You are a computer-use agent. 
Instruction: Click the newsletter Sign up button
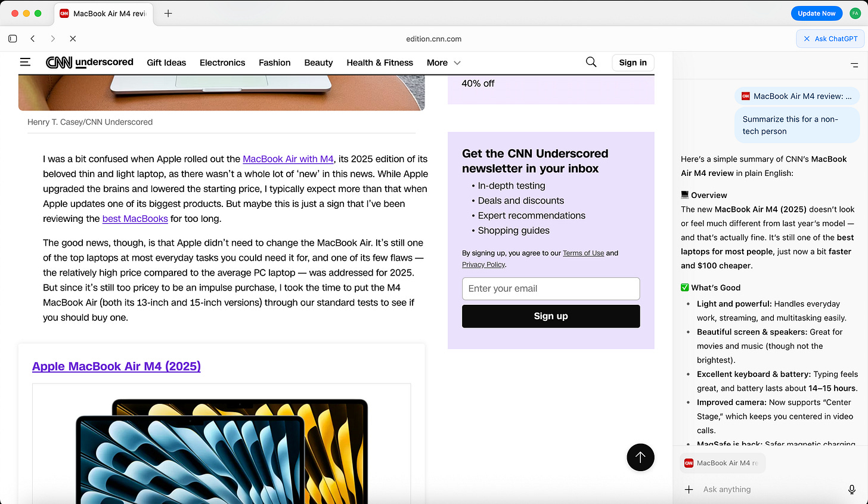551,316
